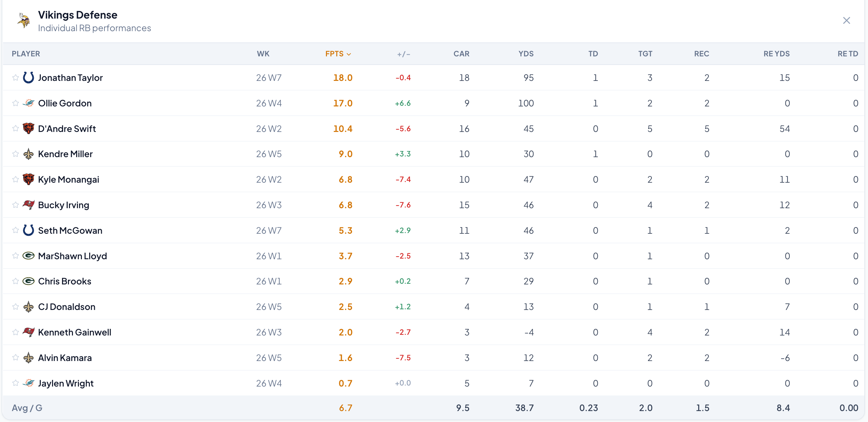Click the Colts logo beside Jonathan Taylor

[x=28, y=78]
